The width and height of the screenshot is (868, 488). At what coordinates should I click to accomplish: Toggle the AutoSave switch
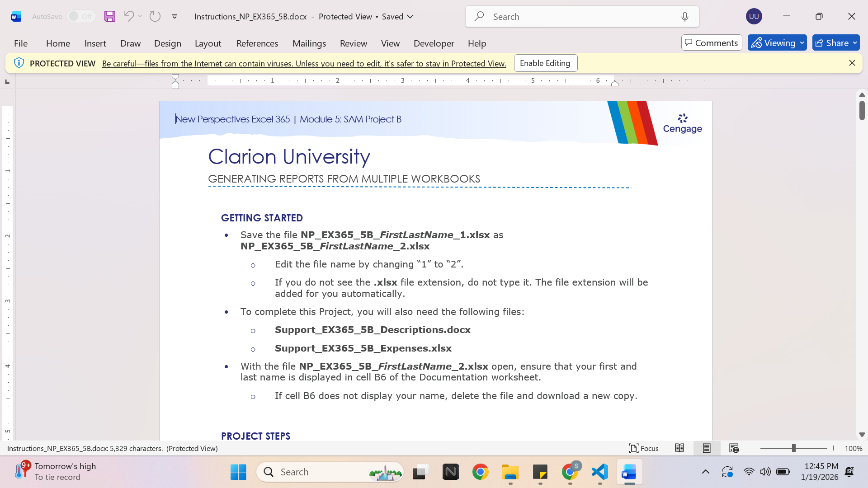(x=81, y=16)
